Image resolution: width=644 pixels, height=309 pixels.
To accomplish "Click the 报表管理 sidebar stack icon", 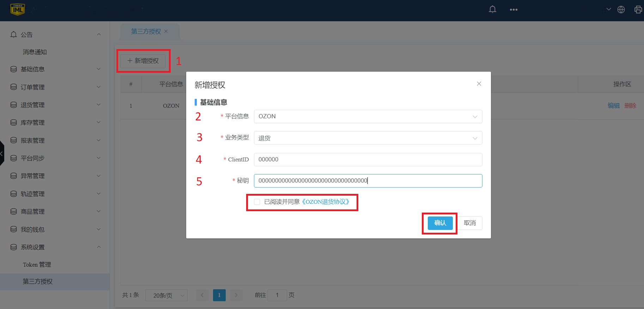I will coord(14,140).
